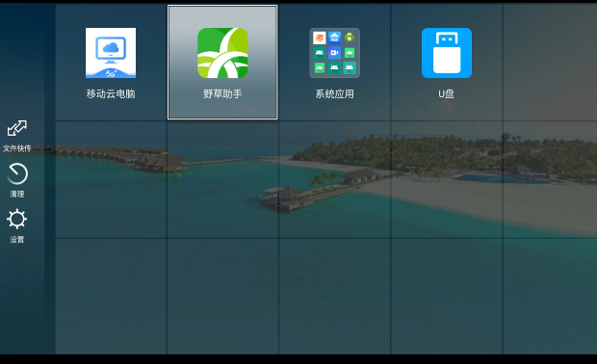This screenshot has width=597, height=364.
Task: Open the U盘 USB drive icon
Action: click(447, 53)
